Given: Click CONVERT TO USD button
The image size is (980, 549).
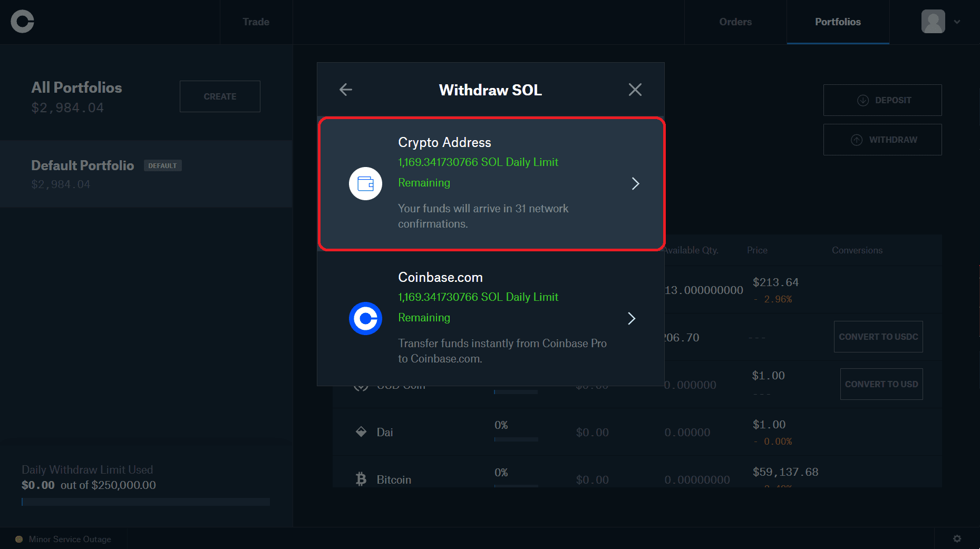Looking at the screenshot, I should (x=881, y=384).
